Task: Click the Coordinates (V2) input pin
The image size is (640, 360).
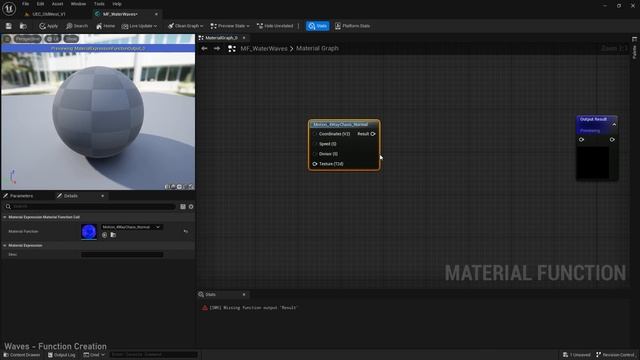Action: tap(315, 134)
